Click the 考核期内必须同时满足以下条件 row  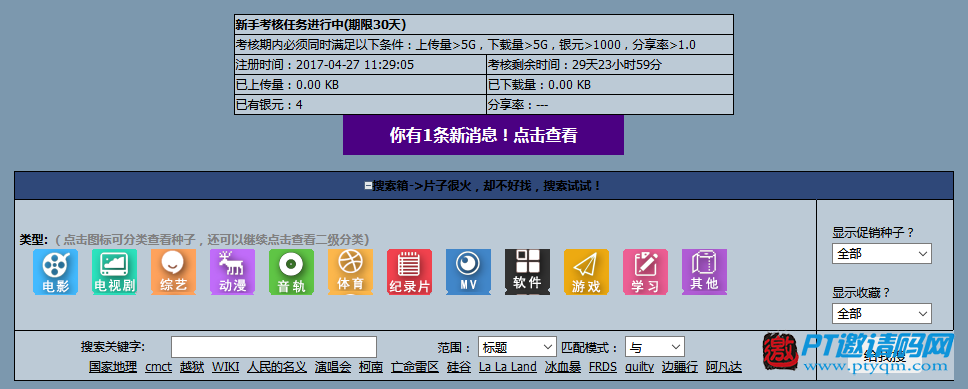[484, 44]
